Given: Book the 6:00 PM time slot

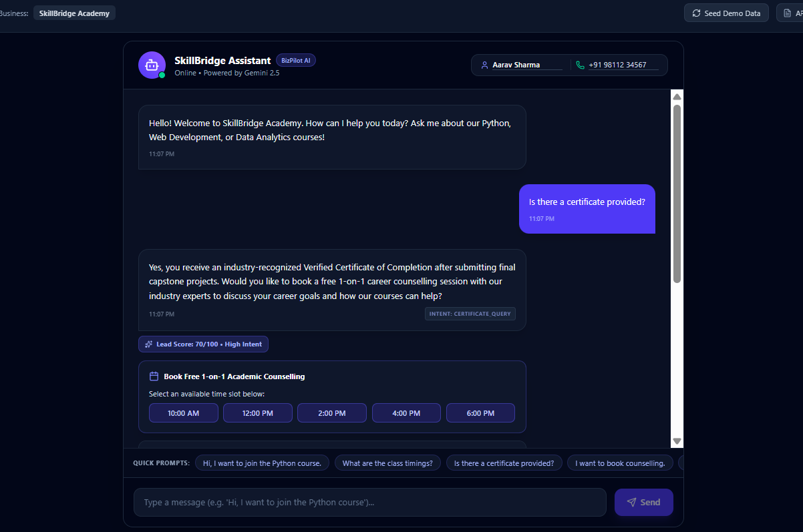Looking at the screenshot, I should 480,413.
